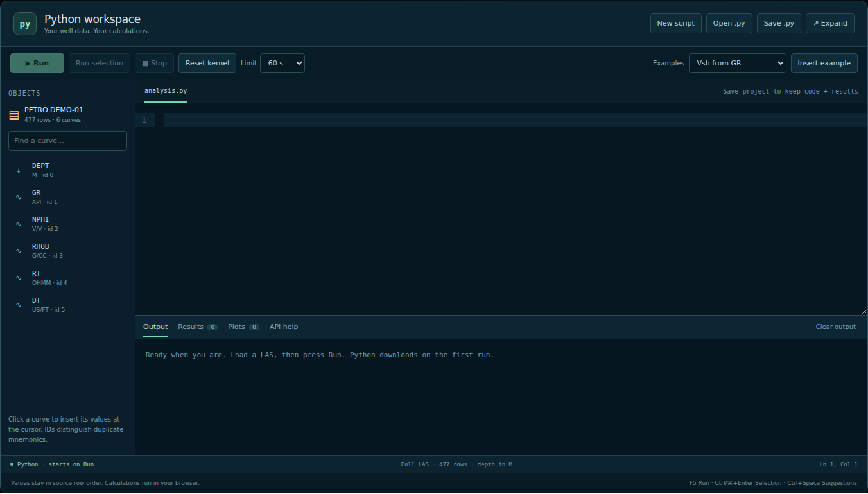
Task: Click the 'Ready when you are' output message
Action: pyautogui.click(x=320, y=355)
